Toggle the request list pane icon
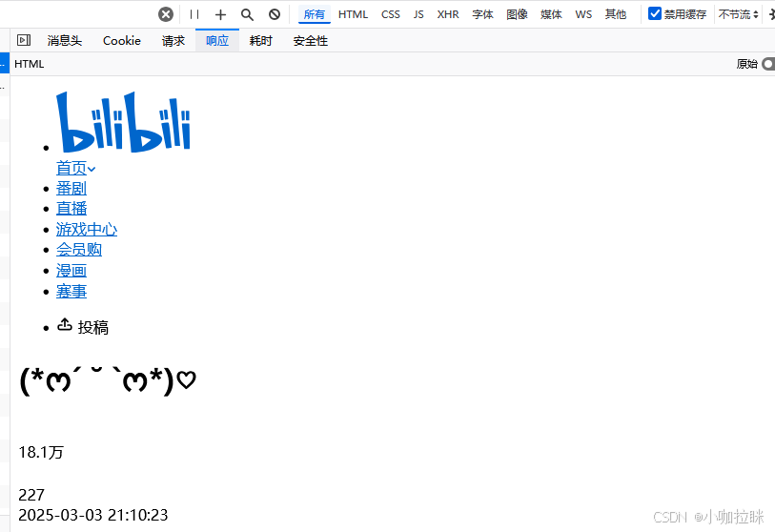775x532 pixels. 24,40
